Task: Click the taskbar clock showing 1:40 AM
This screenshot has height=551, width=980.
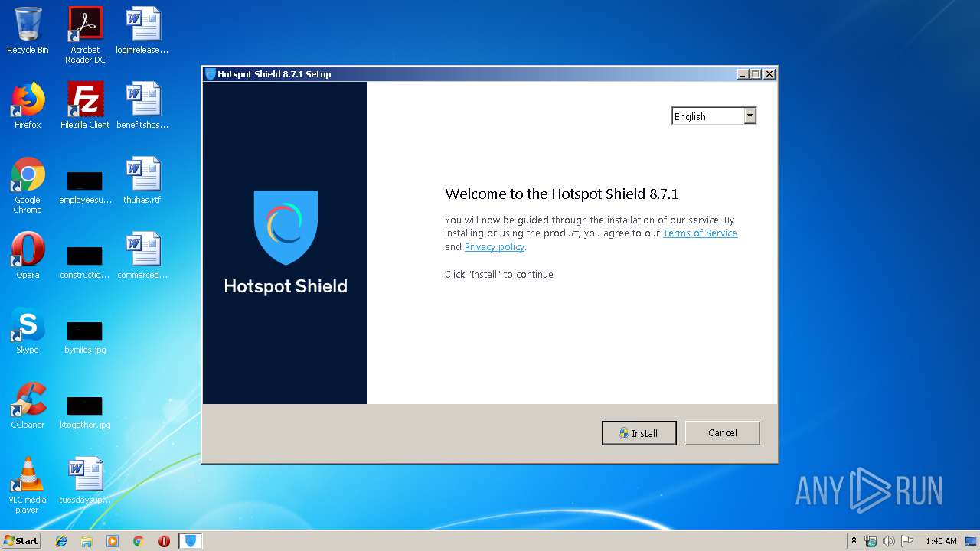Action: coord(941,541)
